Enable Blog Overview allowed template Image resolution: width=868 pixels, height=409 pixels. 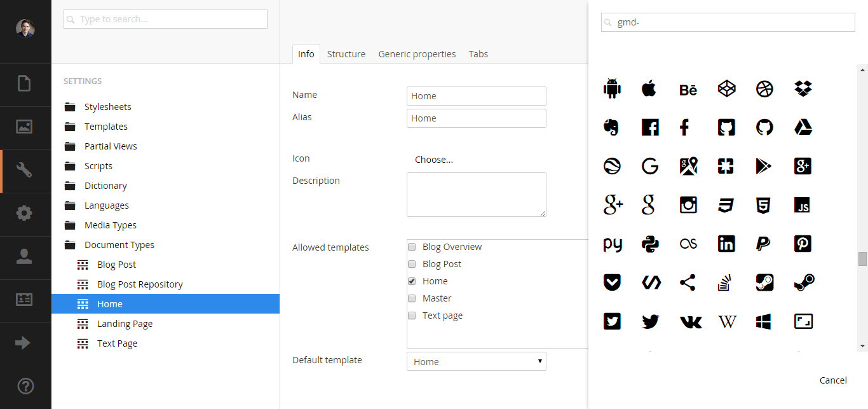pyautogui.click(x=412, y=247)
